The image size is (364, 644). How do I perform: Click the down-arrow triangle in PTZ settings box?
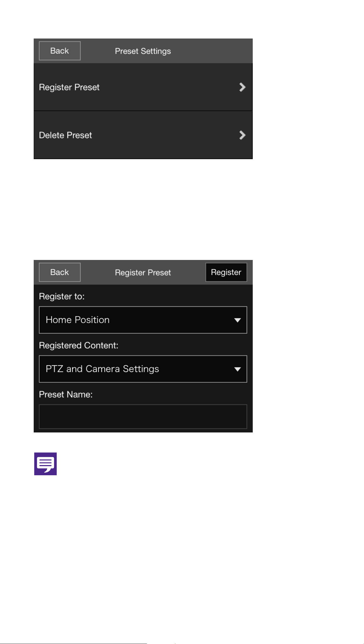point(237,369)
